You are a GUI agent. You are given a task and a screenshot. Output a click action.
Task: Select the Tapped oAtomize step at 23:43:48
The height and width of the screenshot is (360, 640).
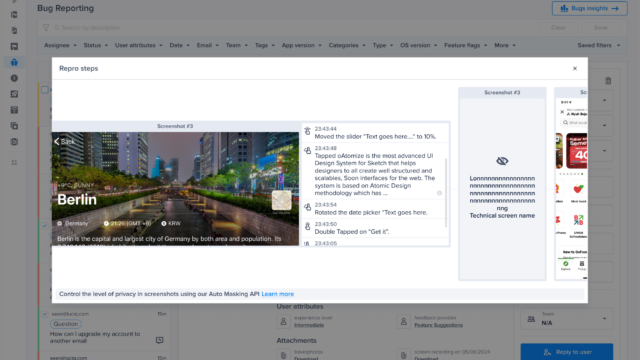[376, 171]
